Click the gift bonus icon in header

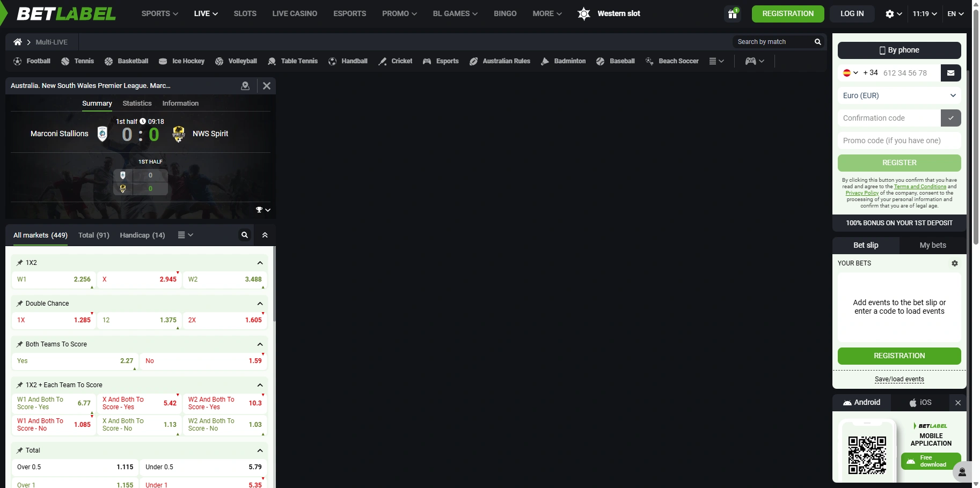733,14
